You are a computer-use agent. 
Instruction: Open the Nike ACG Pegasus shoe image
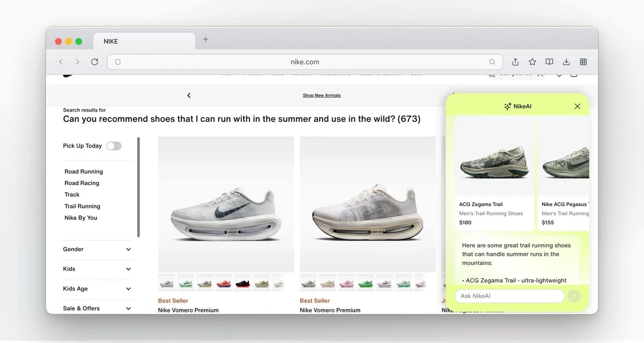point(563,156)
